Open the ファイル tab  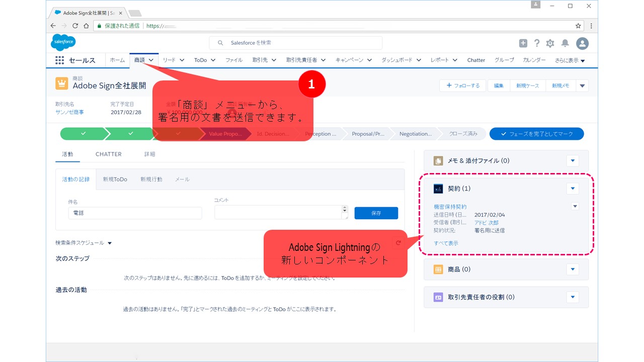pos(233,60)
